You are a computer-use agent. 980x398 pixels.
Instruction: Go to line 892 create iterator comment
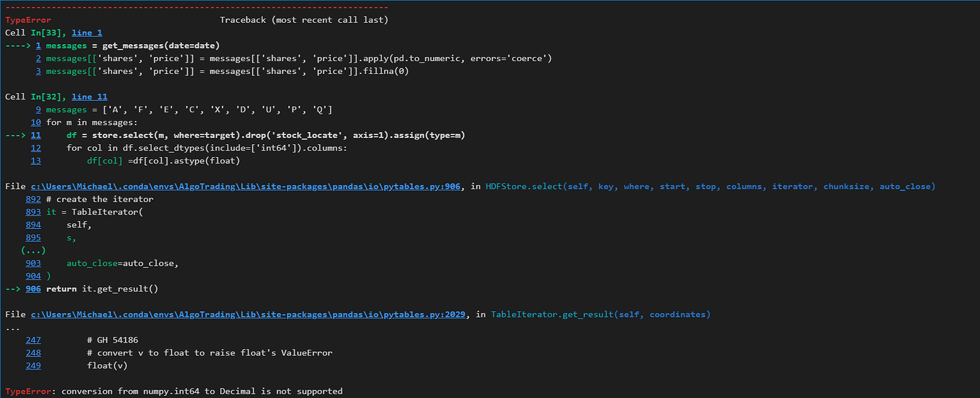click(33, 199)
